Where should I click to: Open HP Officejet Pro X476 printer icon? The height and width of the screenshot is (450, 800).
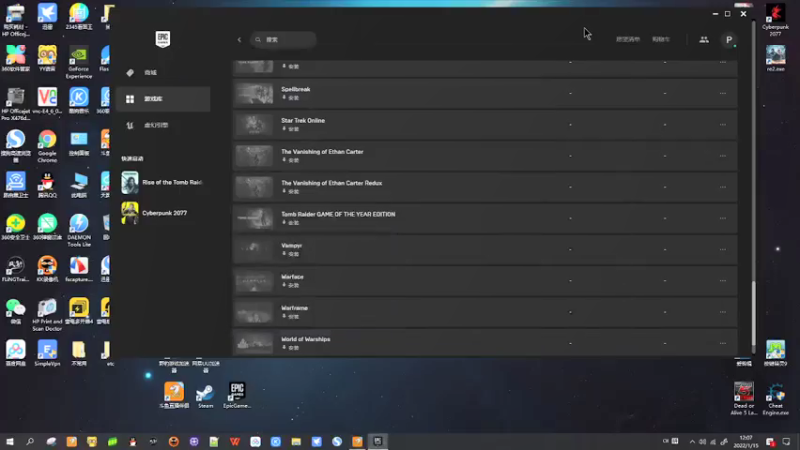click(x=15, y=104)
